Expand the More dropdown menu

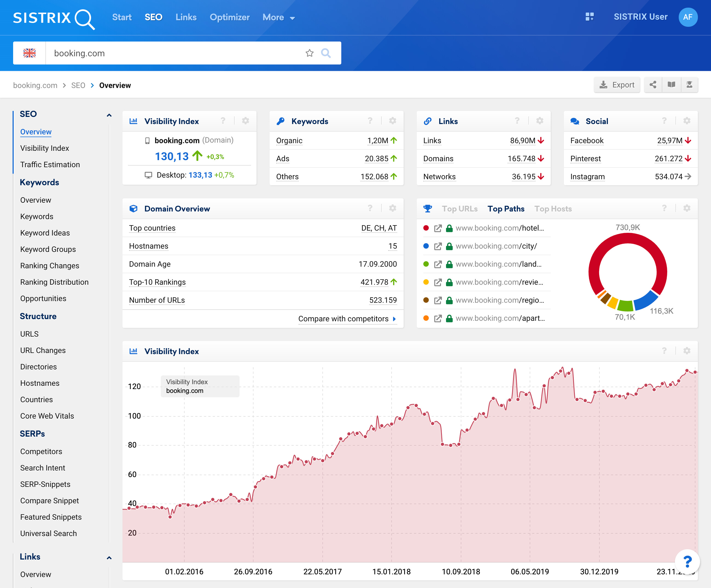[x=279, y=17]
